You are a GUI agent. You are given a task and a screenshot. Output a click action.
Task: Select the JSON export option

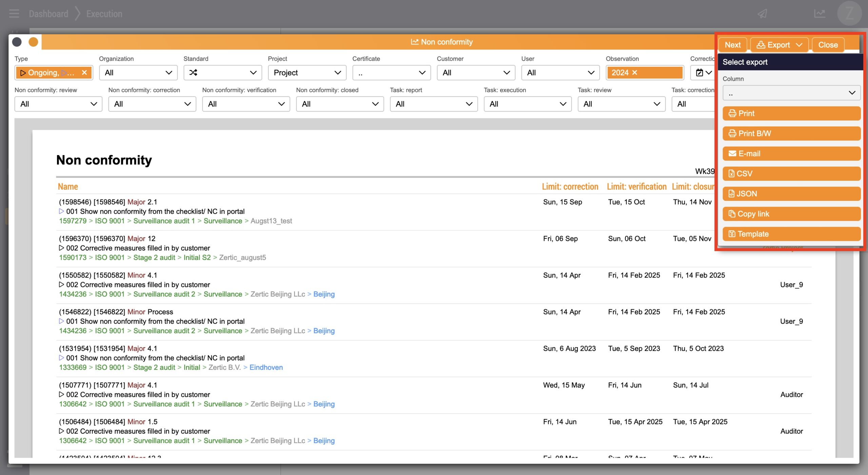coord(791,194)
